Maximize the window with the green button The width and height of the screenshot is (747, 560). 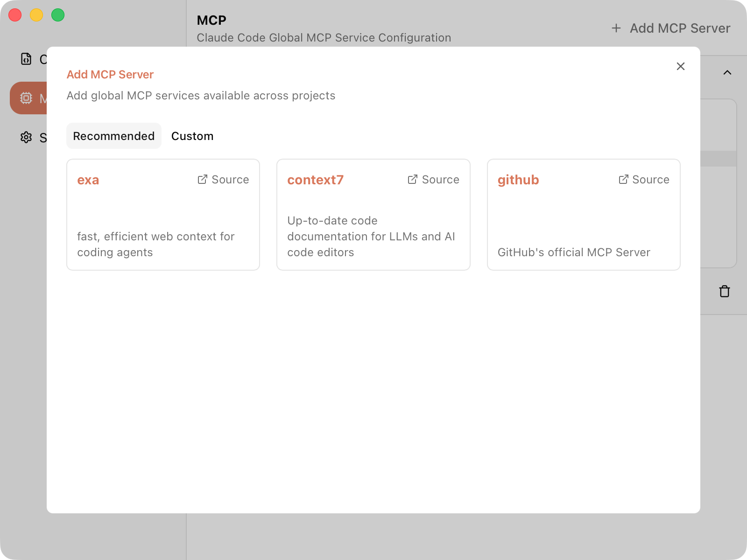pyautogui.click(x=58, y=15)
